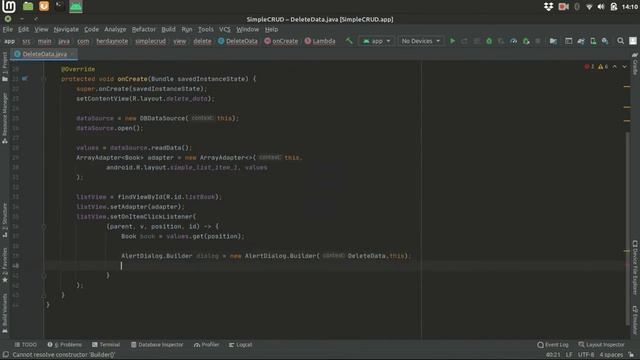
Task: Click the tool-window quick access icon in status bar
Action: coord(6,355)
